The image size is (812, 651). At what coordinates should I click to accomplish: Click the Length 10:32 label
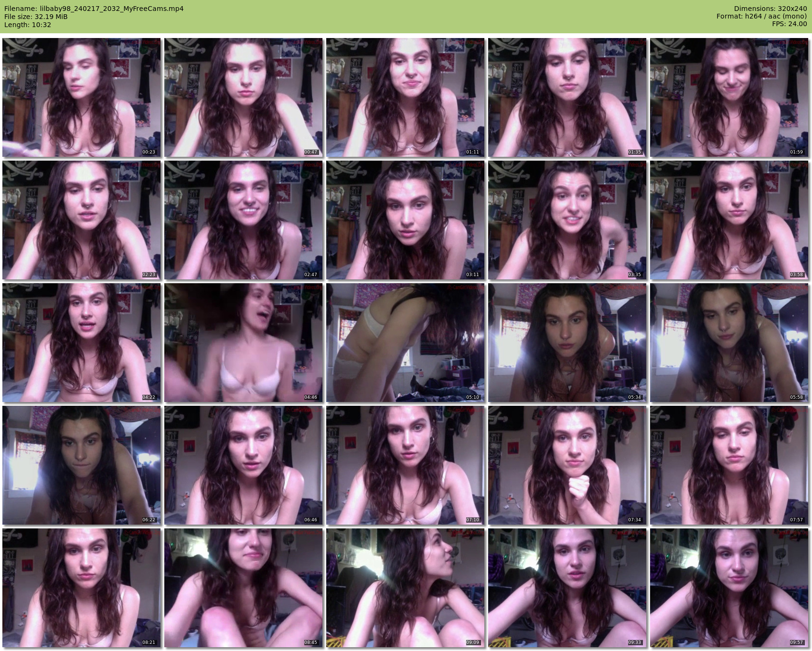click(28, 25)
